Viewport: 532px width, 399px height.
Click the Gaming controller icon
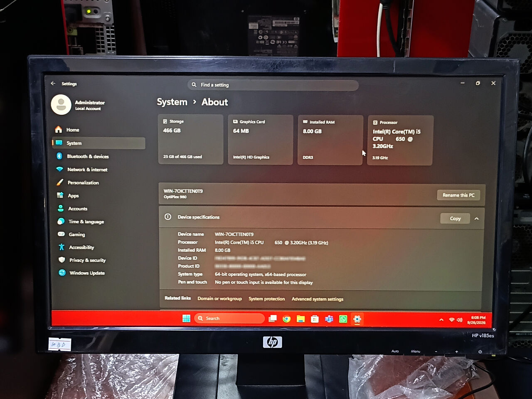pyautogui.click(x=61, y=234)
